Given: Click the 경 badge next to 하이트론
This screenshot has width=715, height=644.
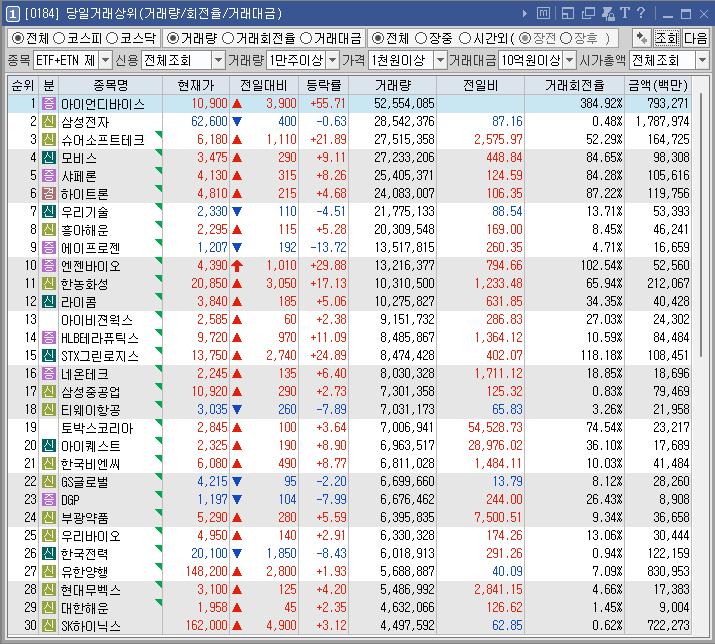Looking at the screenshot, I should 49,193.
